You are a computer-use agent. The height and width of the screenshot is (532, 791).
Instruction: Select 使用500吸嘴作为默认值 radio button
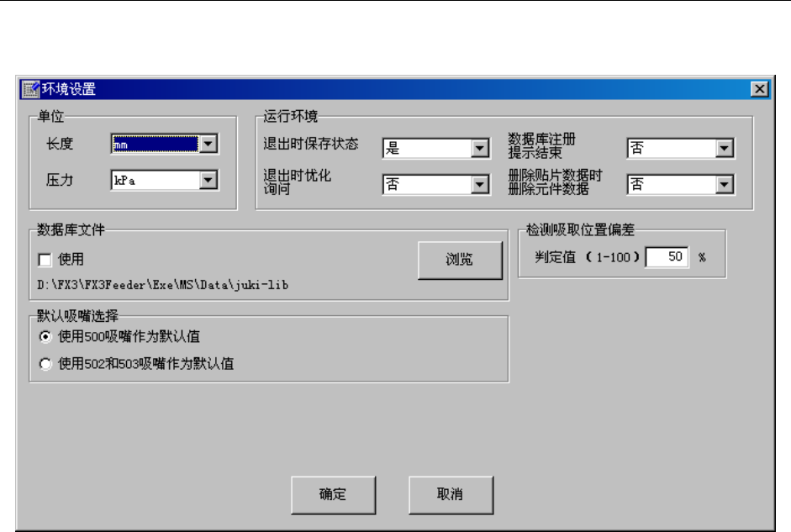pyautogui.click(x=45, y=336)
